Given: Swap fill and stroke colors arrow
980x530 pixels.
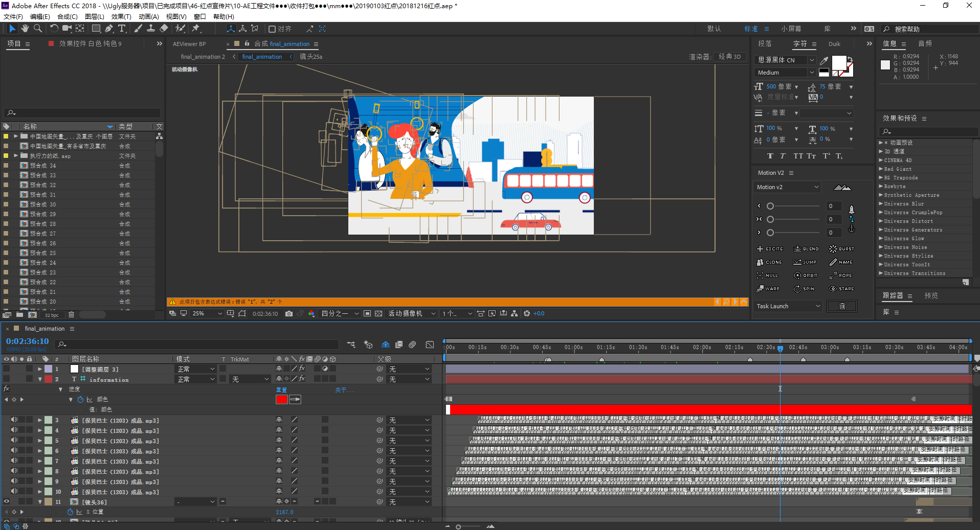Looking at the screenshot, I should coord(850,59).
